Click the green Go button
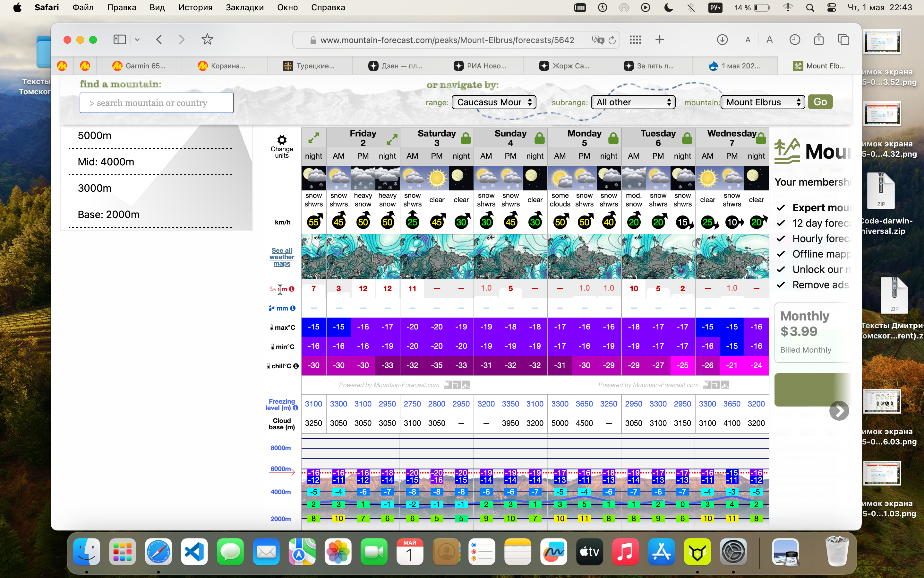This screenshot has width=924, height=578. coord(820,102)
